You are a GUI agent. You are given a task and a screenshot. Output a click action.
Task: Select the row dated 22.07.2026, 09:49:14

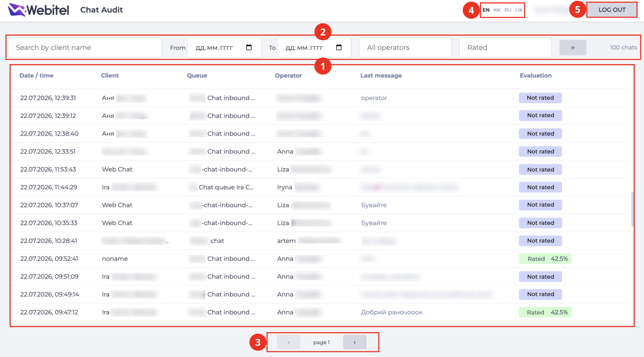click(x=320, y=294)
